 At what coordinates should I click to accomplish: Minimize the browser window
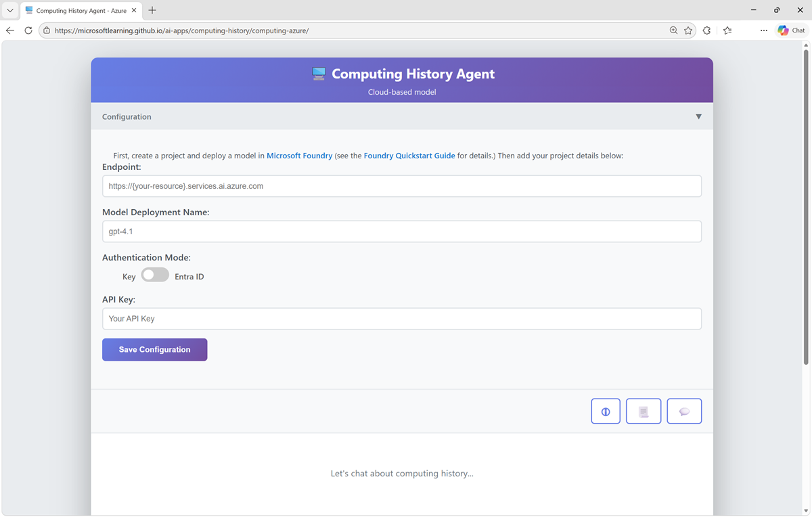(x=754, y=10)
